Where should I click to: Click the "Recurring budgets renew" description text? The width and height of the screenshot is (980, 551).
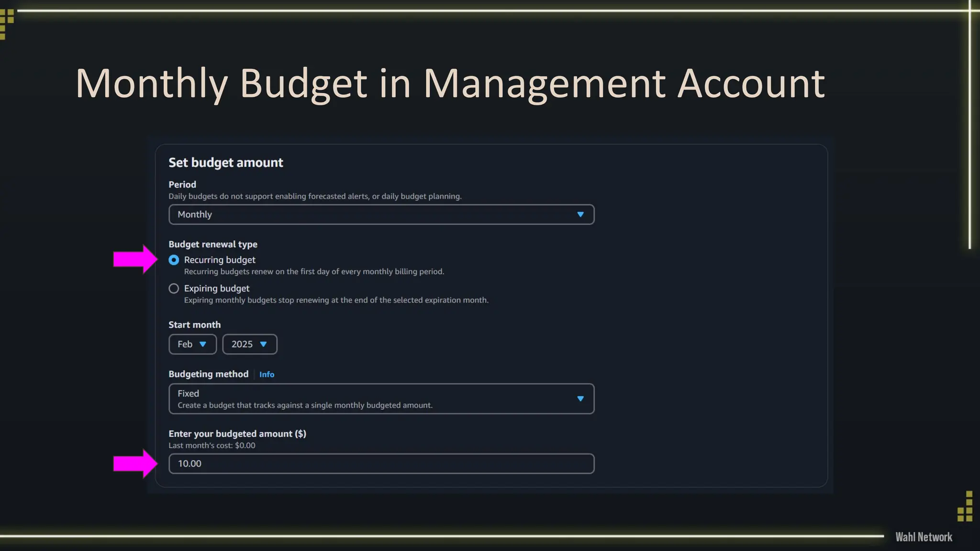point(314,272)
